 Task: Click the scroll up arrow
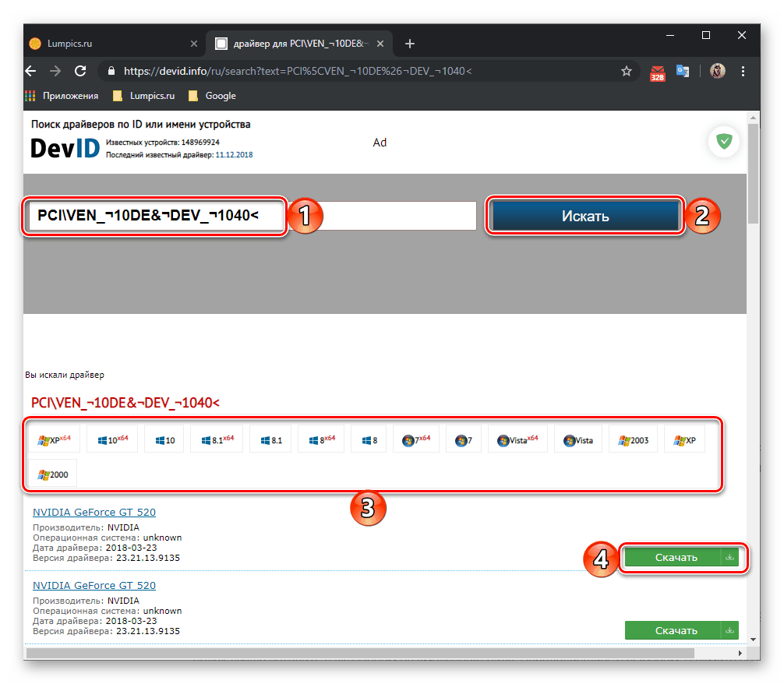click(753, 118)
